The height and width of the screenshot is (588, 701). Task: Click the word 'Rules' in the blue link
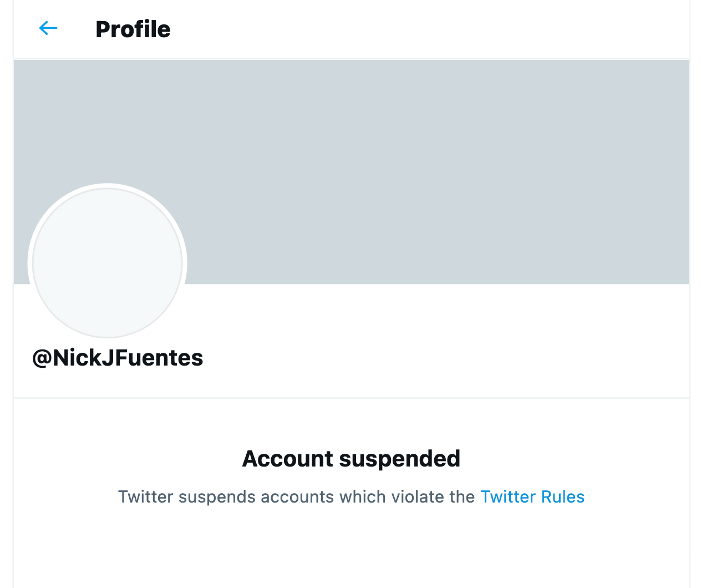click(x=562, y=496)
